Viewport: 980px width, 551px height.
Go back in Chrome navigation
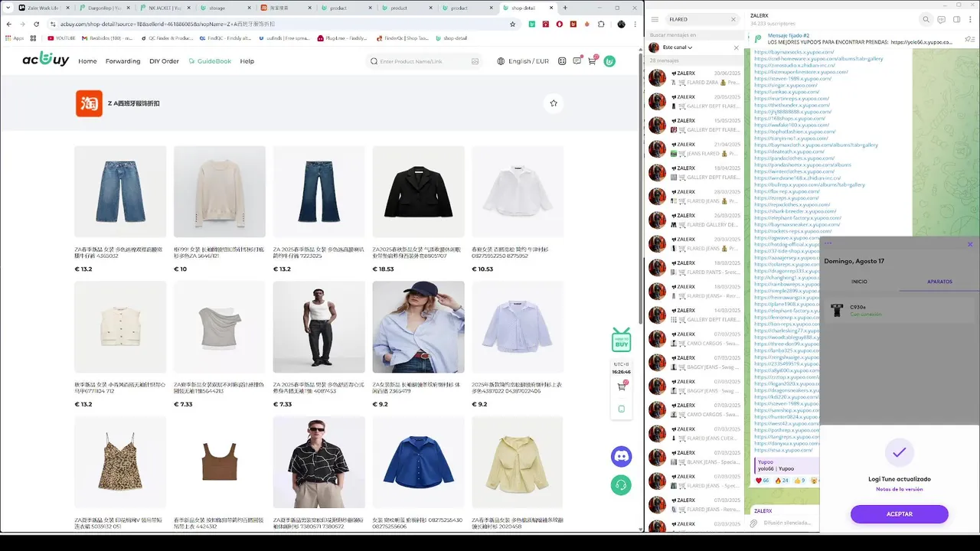[9, 24]
